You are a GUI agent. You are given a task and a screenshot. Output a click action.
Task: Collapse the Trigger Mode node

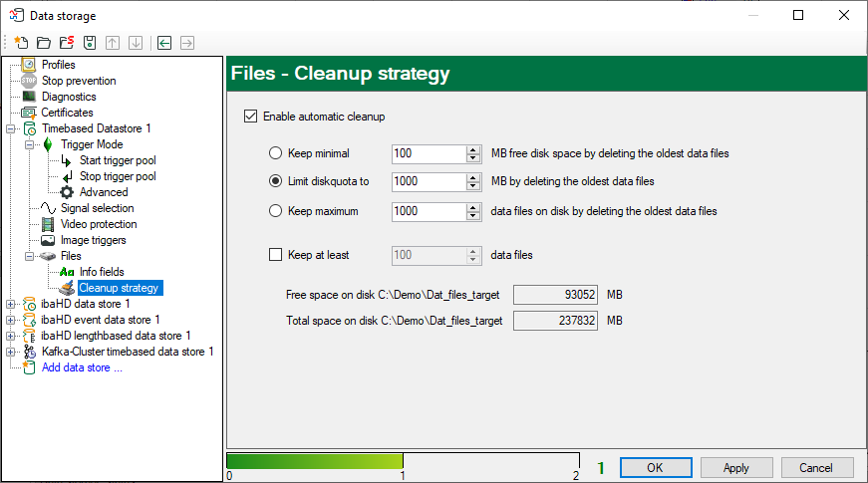pyautogui.click(x=29, y=145)
